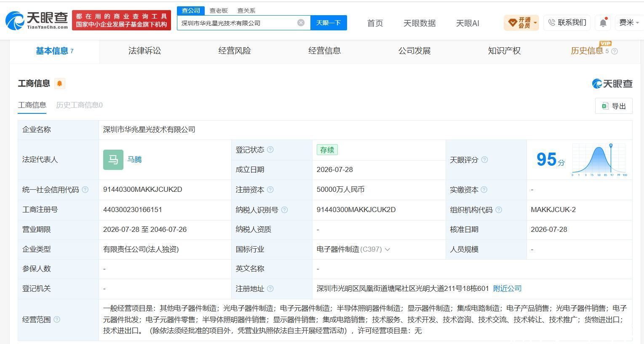The image size is (644, 344).
Task: Click the red 国家中小企业发展子基金 banner
Action: tap(122, 20)
